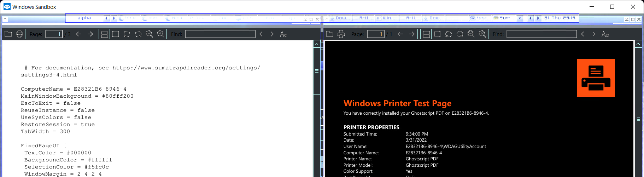Select the 'alpha' desktop label
644x177 pixels.
pyautogui.click(x=84, y=18)
